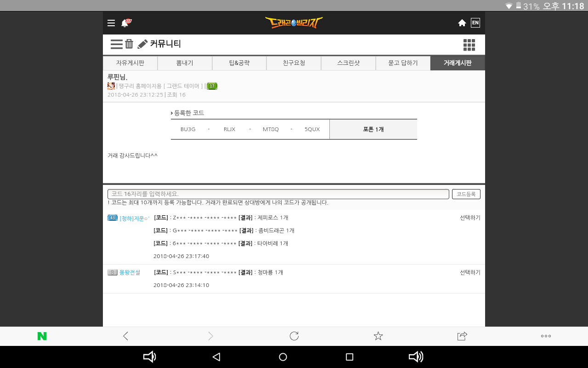Switch to 스크린샷 tab
This screenshot has height=368, width=588.
348,63
